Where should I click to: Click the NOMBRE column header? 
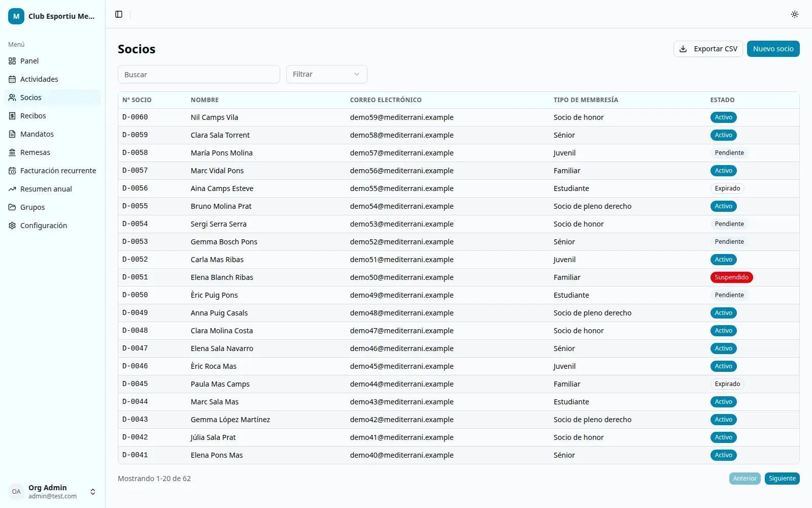pyautogui.click(x=205, y=100)
